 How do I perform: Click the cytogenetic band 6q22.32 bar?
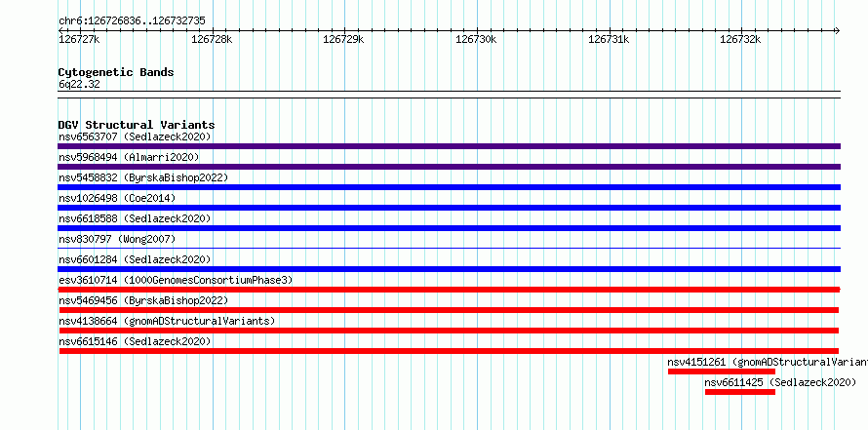tap(449, 95)
